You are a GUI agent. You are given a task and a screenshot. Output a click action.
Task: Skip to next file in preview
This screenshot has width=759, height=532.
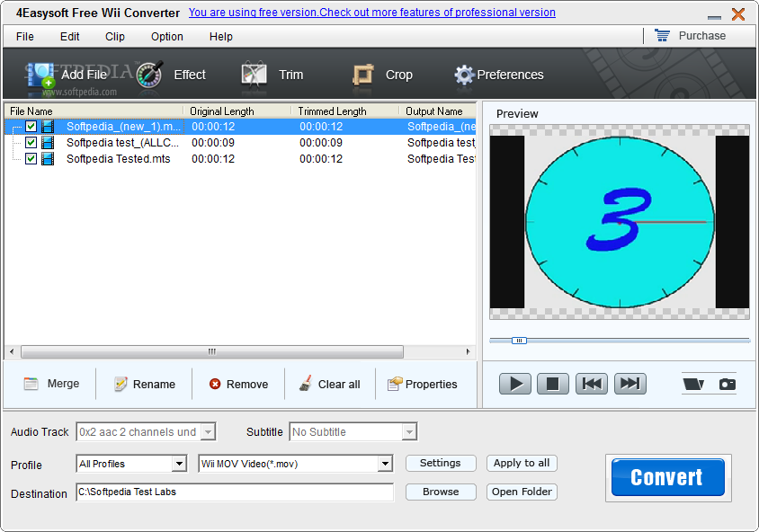[630, 384]
